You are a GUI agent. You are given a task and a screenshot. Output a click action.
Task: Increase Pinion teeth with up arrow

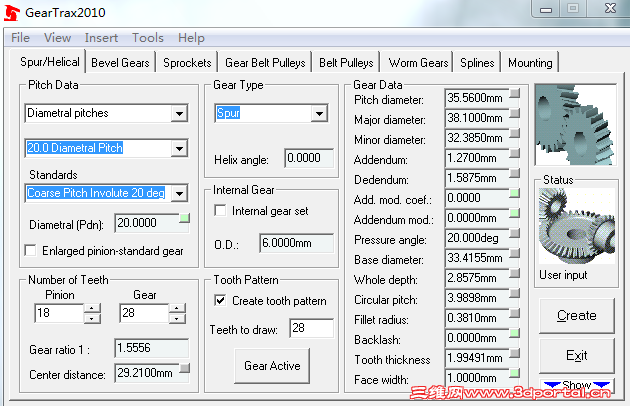click(92, 308)
